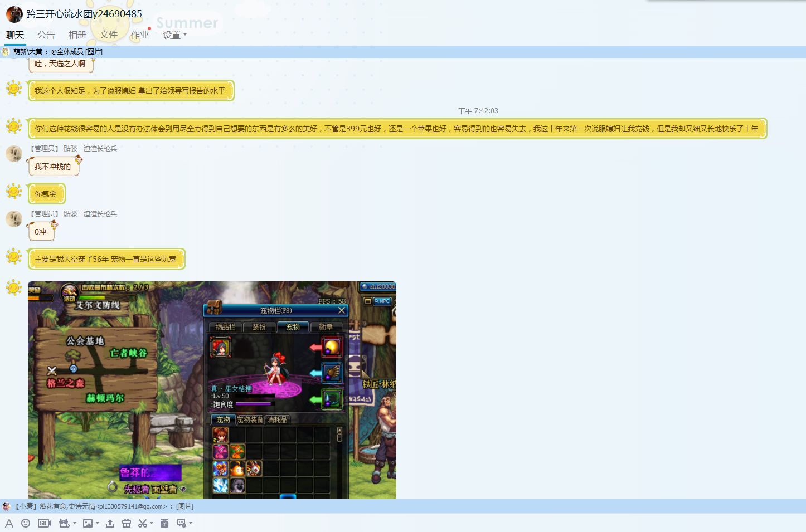This screenshot has width=806, height=532.
Task: Open the 设置 dropdown menu
Action: pyautogui.click(x=174, y=35)
